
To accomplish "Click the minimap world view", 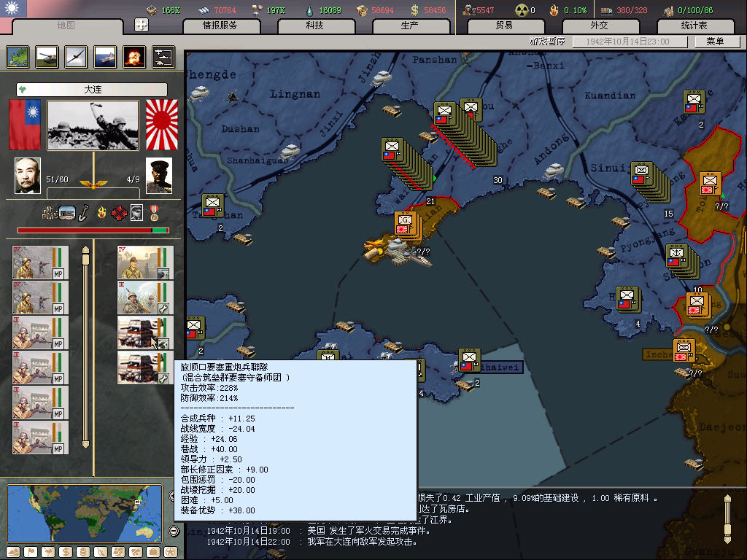I will tap(85, 513).
